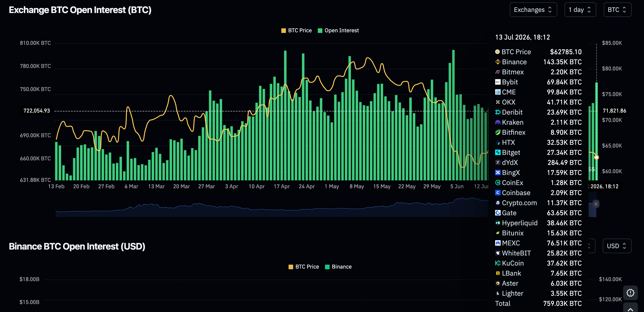Click the Exchange BTC Open Interest (BTC) heading
The width and height of the screenshot is (644, 312).
[x=80, y=10]
